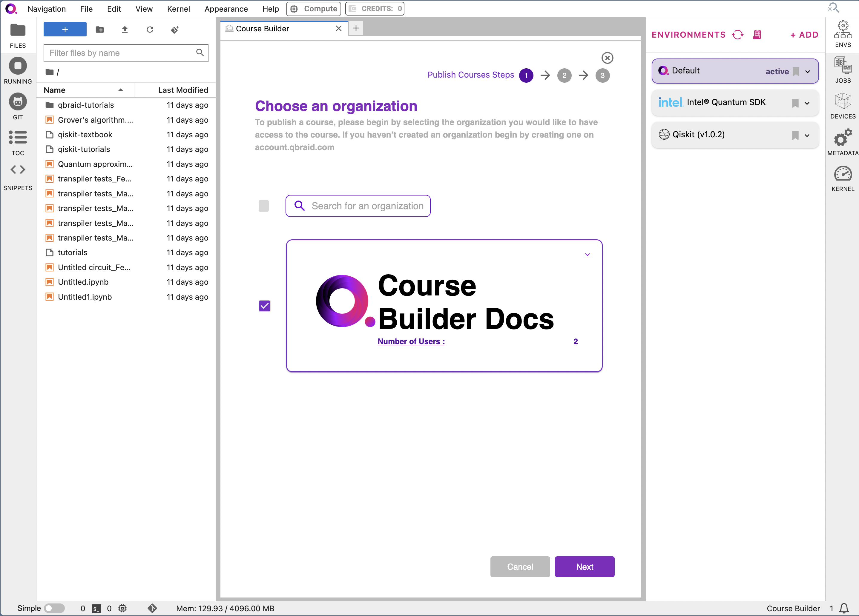Open the Git sidebar panel
Screen dimensions: 859x616
tap(18, 107)
